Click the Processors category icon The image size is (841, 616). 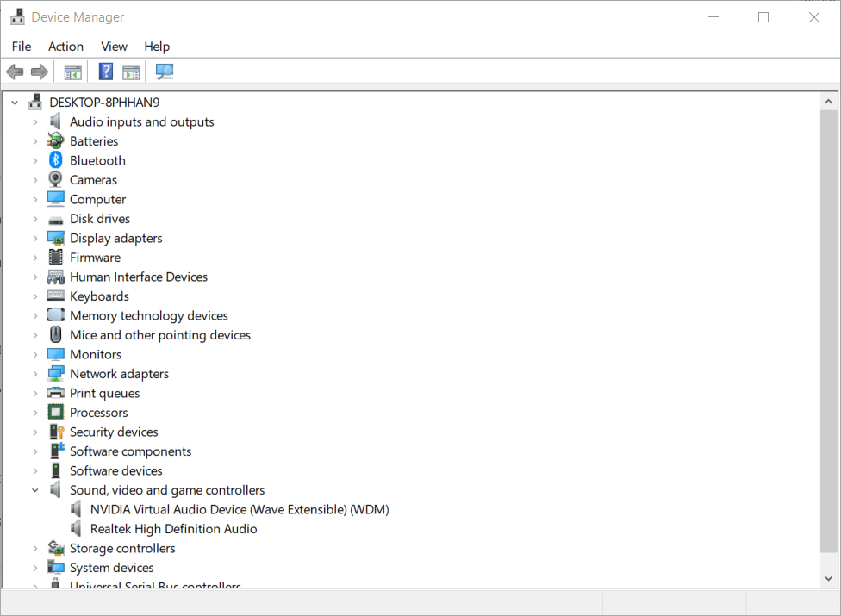[x=55, y=412]
